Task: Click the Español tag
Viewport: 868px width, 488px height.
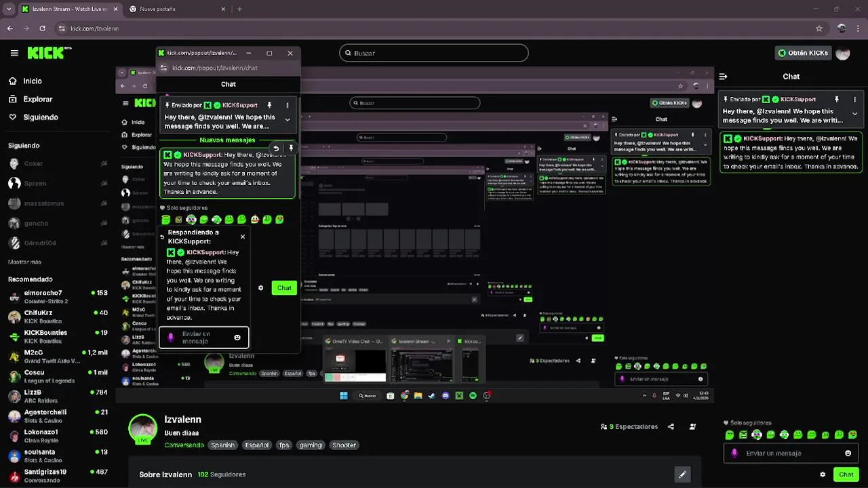Action: [x=257, y=445]
